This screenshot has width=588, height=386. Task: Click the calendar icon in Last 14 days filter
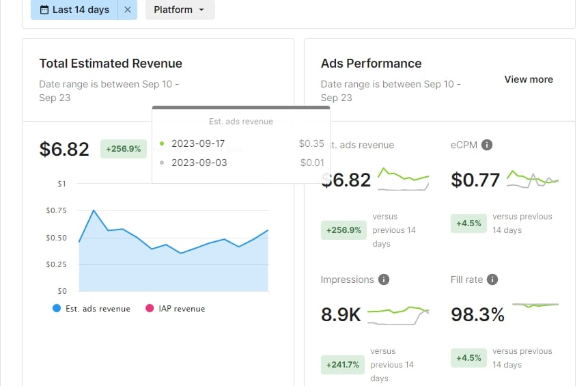click(44, 10)
